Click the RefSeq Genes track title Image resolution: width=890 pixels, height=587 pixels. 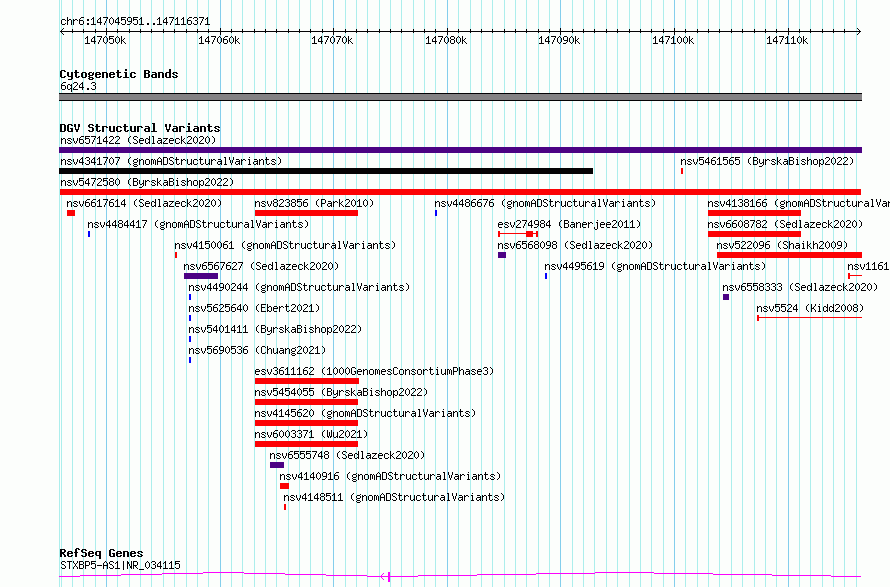101,553
